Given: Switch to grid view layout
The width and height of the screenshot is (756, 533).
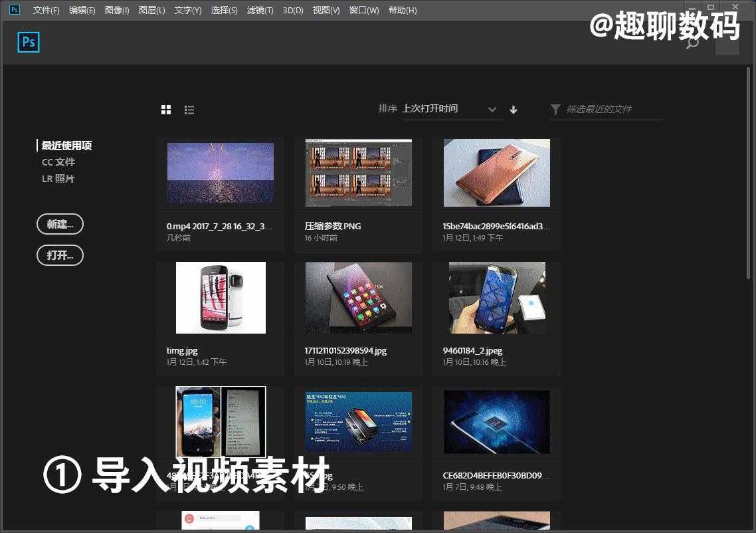Looking at the screenshot, I should [165, 109].
